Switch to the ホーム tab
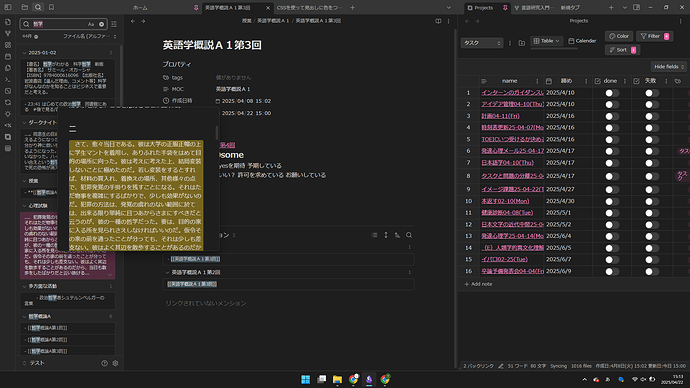Viewport: 690px width, 388px height. pos(140,8)
